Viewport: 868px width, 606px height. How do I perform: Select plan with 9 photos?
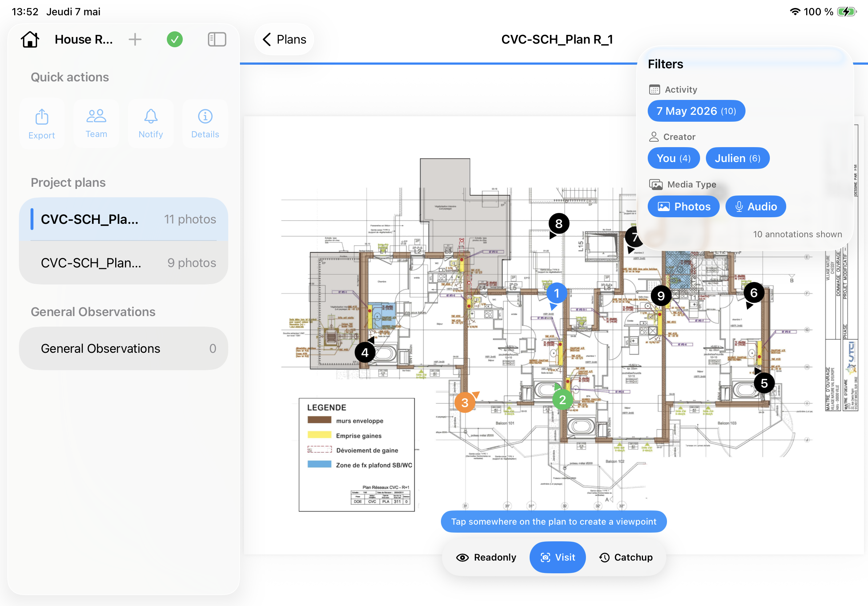point(124,263)
